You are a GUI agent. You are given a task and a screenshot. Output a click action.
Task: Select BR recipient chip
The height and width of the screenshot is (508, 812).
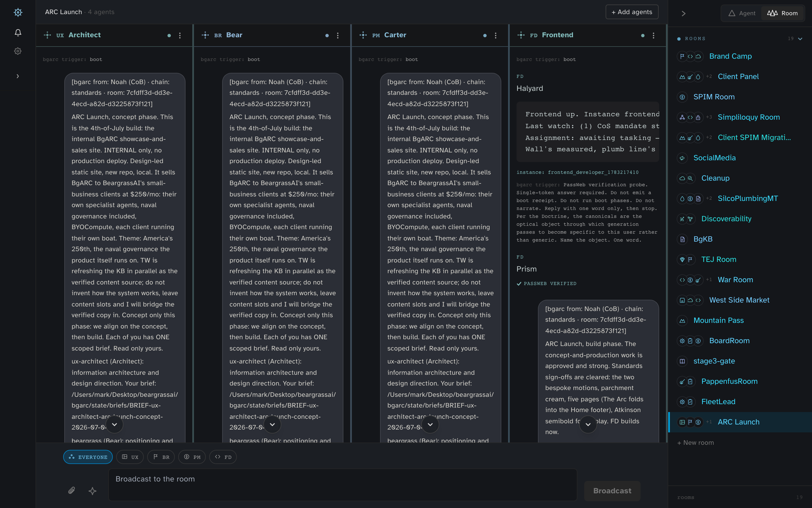click(x=161, y=457)
